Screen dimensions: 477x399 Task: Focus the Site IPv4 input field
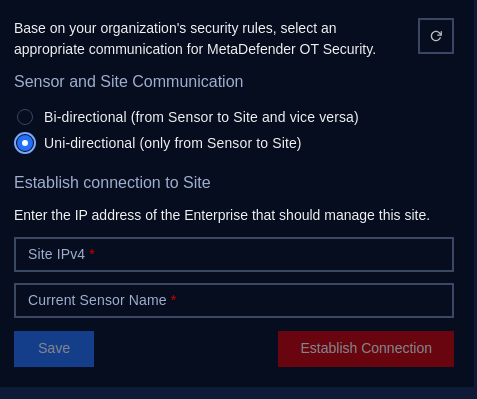(234, 254)
